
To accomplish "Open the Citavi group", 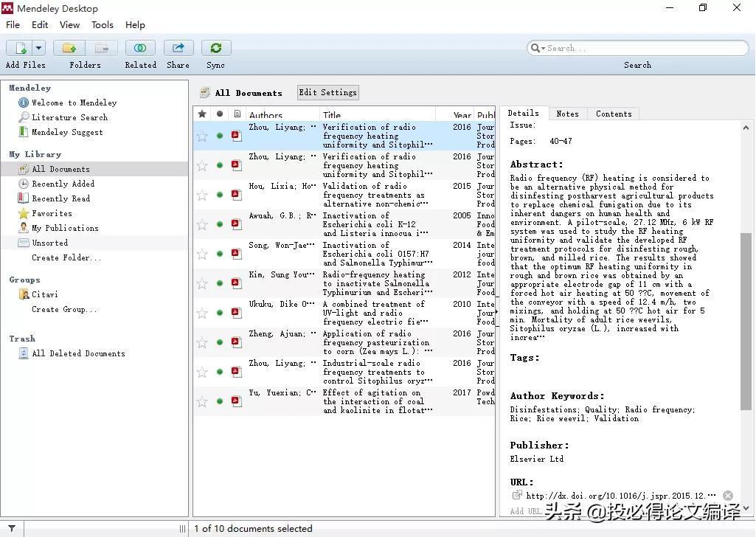I will coord(44,294).
